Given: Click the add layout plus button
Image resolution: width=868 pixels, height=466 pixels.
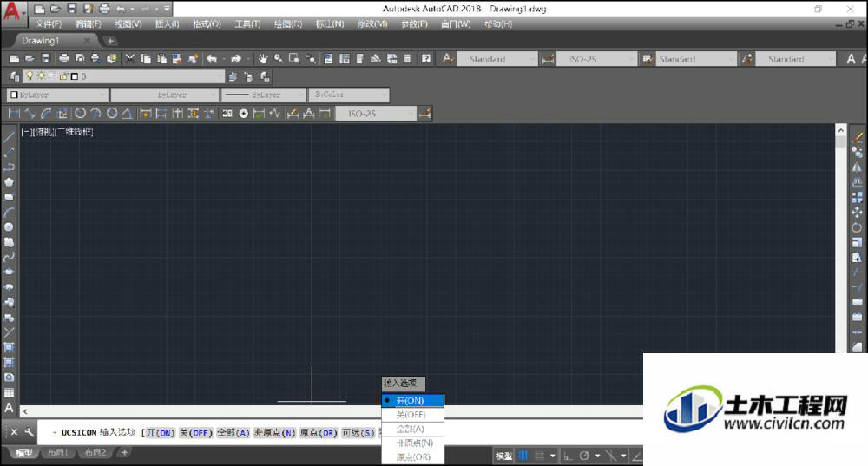Looking at the screenshot, I should tap(124, 453).
